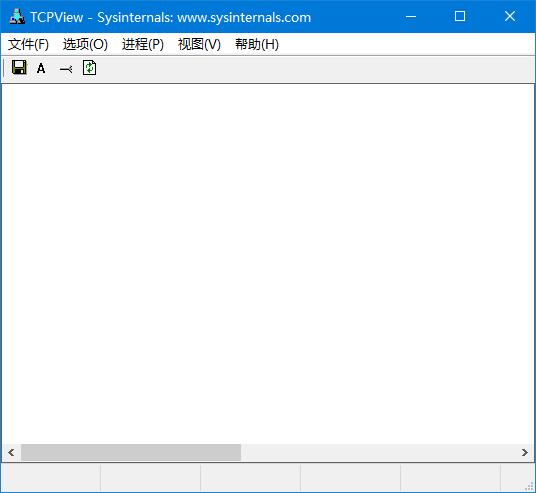The width and height of the screenshot is (536, 493).
Task: Click the green Refresh toolbar icon
Action: [90, 68]
